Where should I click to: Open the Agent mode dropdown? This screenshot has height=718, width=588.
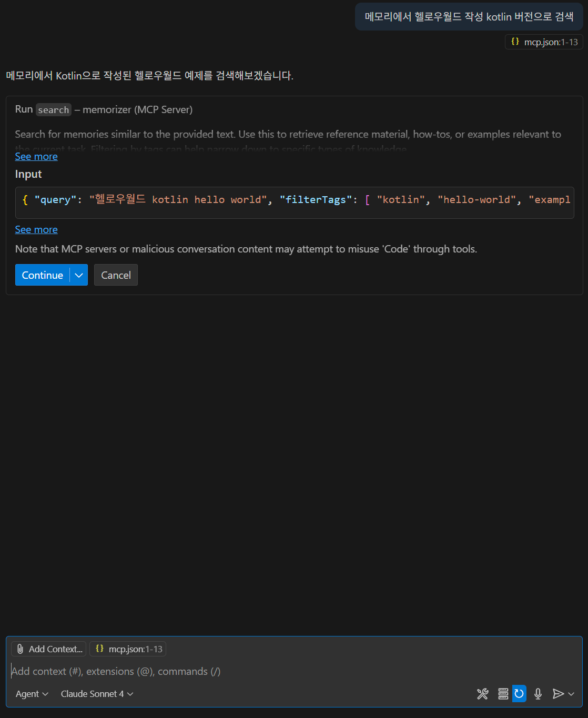coord(32,694)
